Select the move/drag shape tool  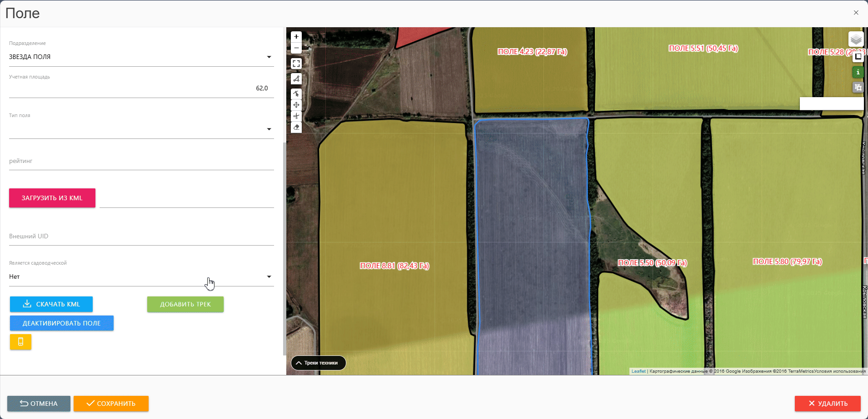(296, 105)
